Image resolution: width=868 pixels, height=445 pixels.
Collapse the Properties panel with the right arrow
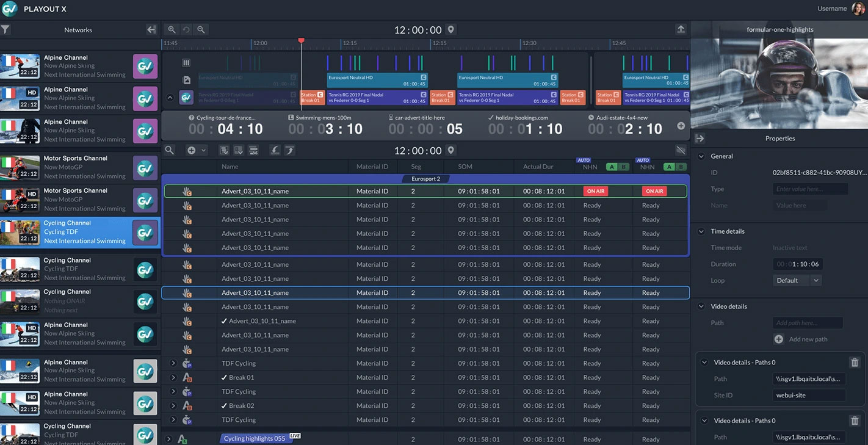coord(700,139)
